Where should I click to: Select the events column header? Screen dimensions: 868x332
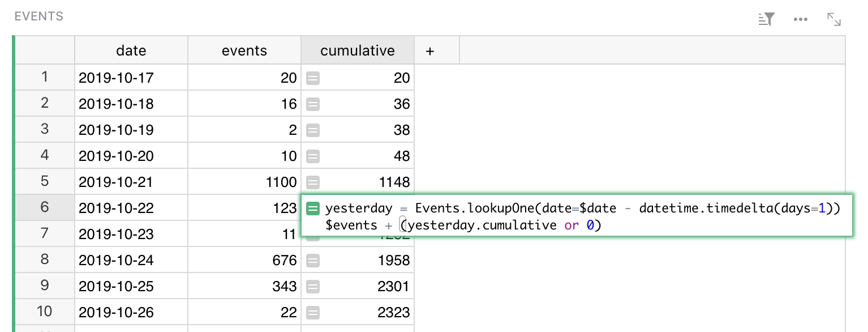pyautogui.click(x=244, y=51)
